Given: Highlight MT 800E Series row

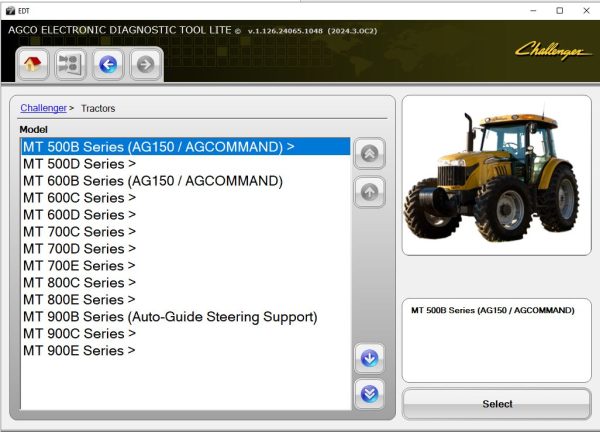Looking at the screenshot, I should click(x=186, y=300).
